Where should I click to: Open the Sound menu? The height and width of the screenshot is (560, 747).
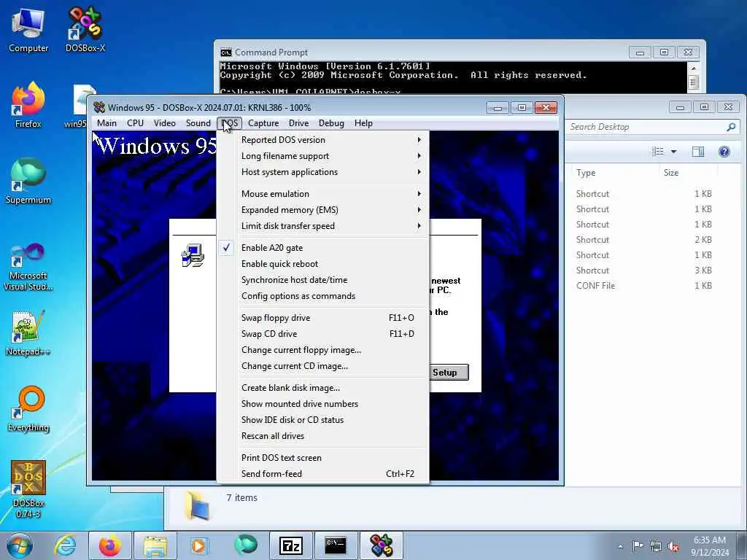click(198, 123)
